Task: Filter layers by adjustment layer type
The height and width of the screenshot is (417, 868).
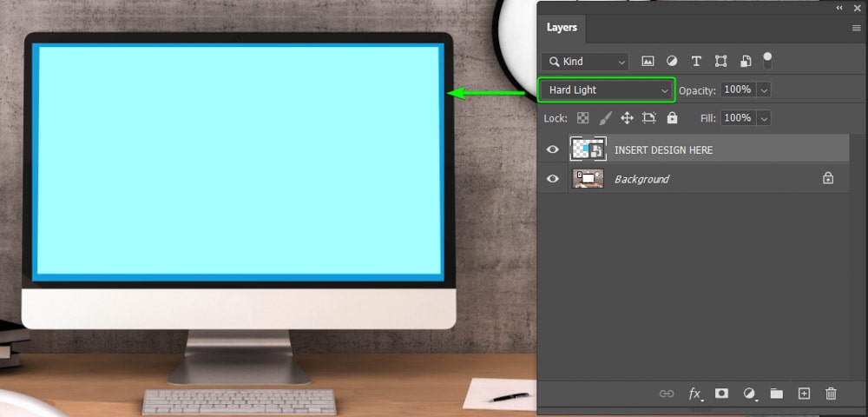Action: 672,62
